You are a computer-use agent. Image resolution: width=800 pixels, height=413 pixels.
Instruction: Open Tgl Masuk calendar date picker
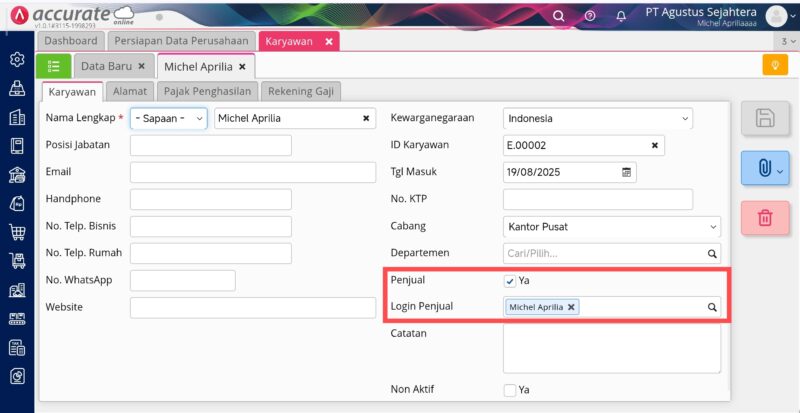click(x=627, y=172)
